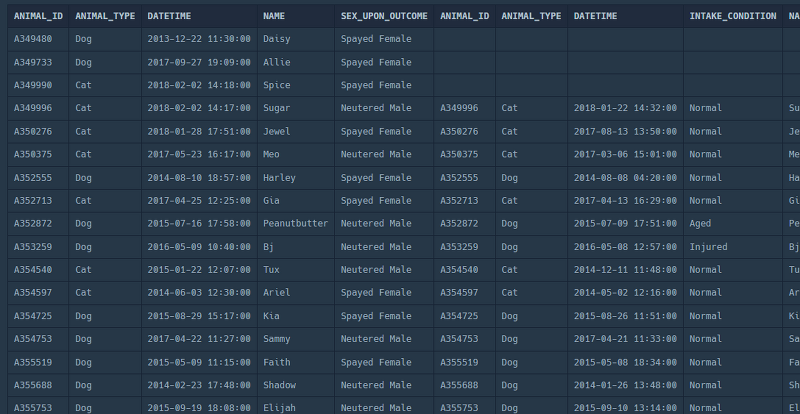The width and height of the screenshot is (800, 414).
Task: Select datetime cell 2015-07-09 17:51:00
Action: 625,223
